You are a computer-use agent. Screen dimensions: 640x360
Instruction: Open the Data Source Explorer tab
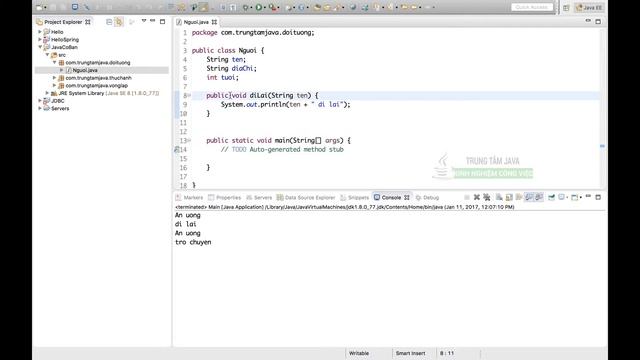click(306, 198)
